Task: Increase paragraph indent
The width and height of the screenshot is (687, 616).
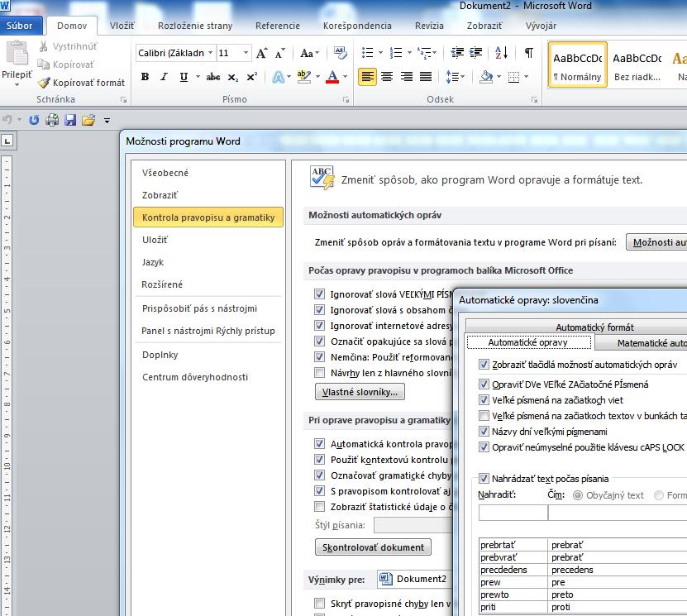Action: pyautogui.click(x=476, y=53)
